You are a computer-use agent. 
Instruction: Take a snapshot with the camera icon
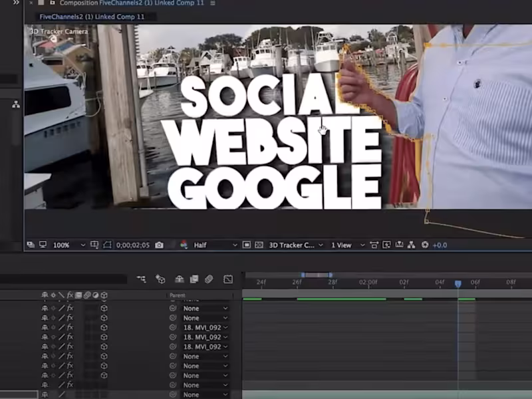pyautogui.click(x=160, y=244)
